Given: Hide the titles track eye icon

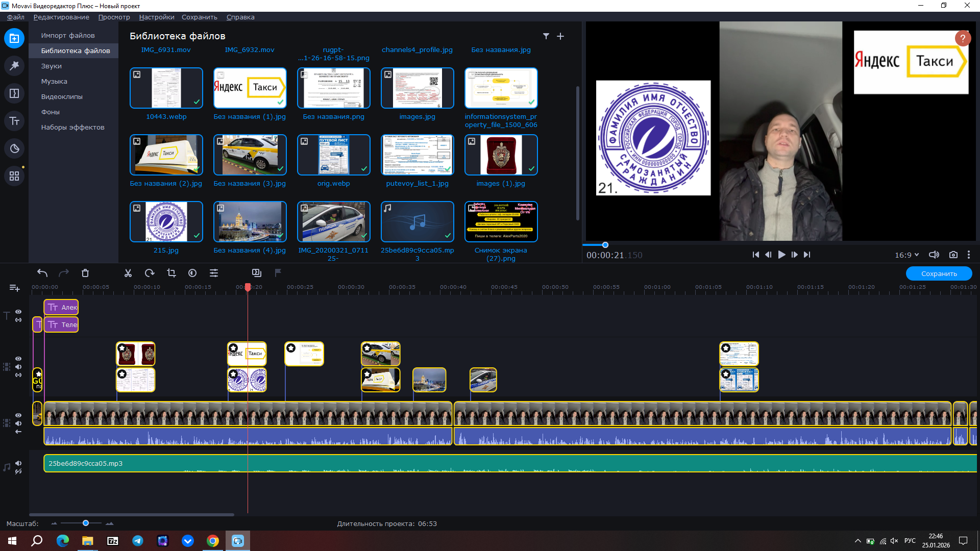Looking at the screenshot, I should tap(18, 312).
